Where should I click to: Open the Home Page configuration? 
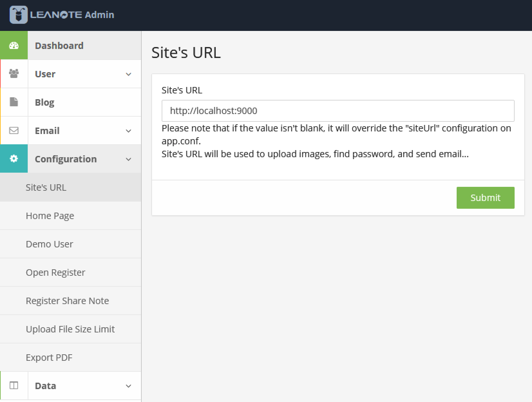pyautogui.click(x=50, y=216)
